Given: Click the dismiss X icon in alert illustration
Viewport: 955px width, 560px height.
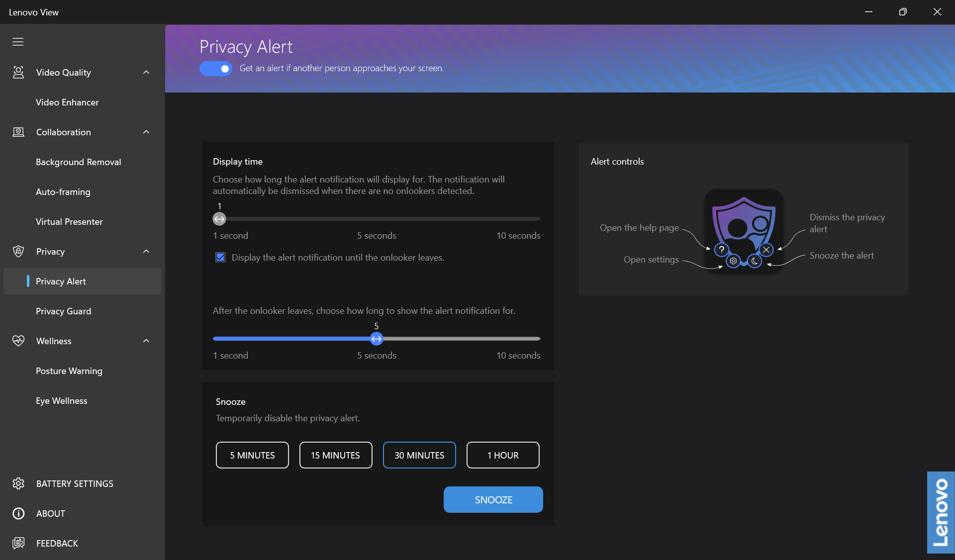Looking at the screenshot, I should tap(766, 250).
